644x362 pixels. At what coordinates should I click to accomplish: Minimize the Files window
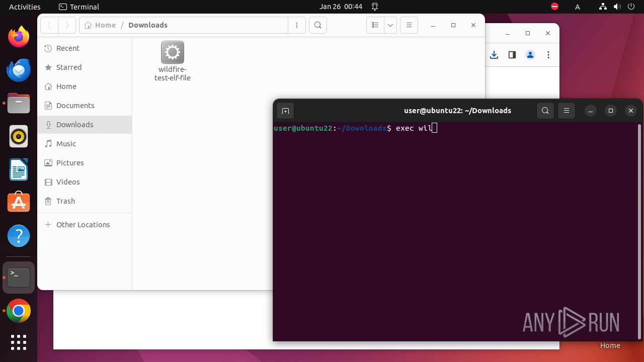point(433,25)
